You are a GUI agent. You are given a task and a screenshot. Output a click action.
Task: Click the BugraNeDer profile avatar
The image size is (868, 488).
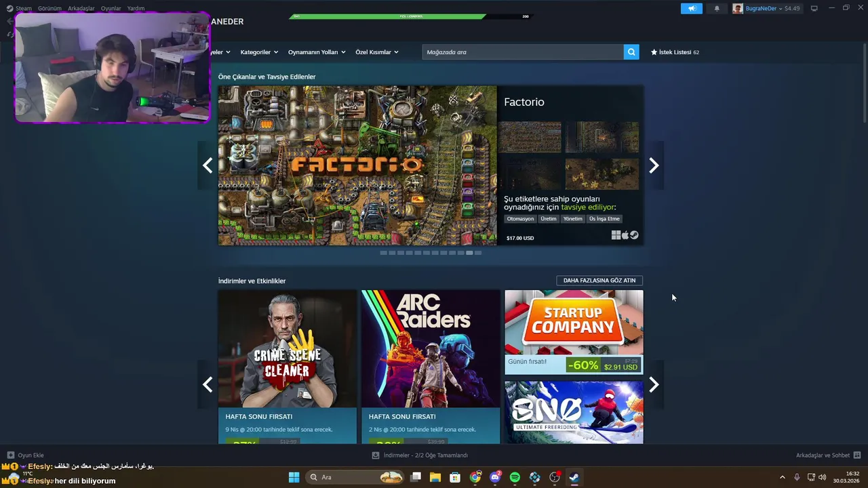click(x=738, y=8)
